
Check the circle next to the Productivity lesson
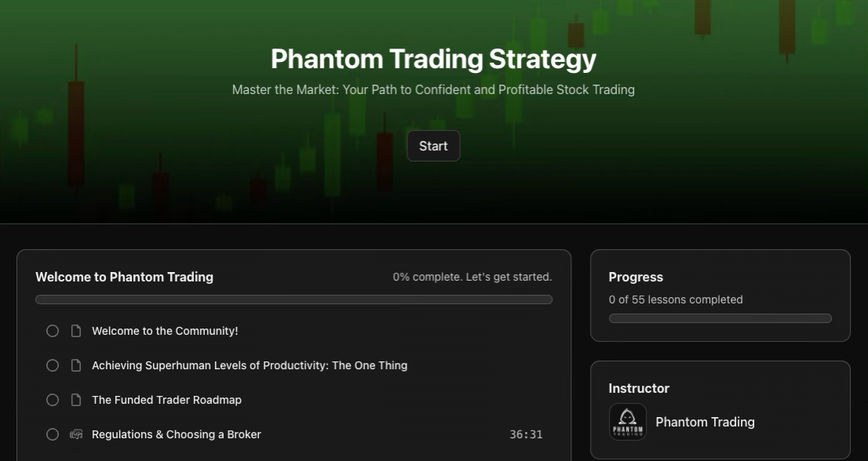[53, 365]
